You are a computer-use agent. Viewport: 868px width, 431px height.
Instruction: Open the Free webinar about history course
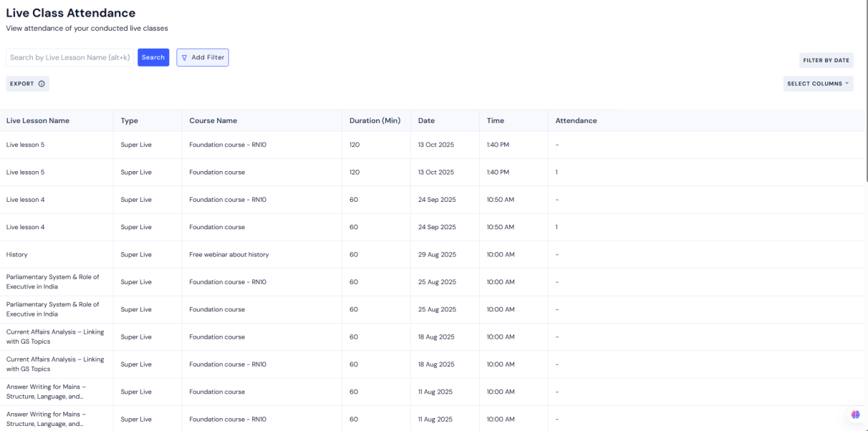228,255
